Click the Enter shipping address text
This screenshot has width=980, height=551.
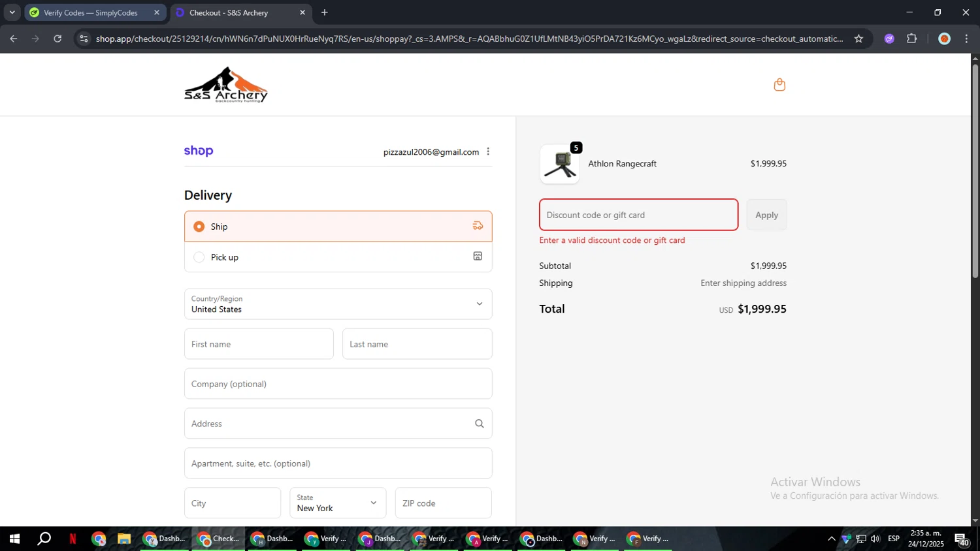(743, 283)
